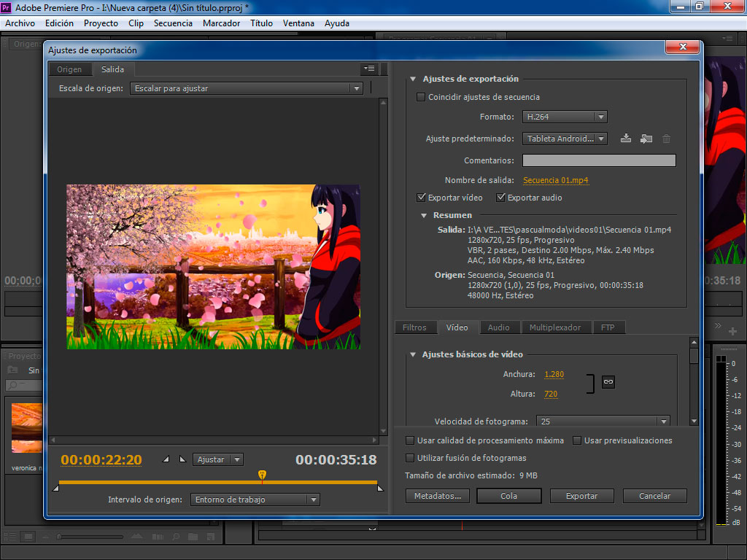Click the veronica clip thumbnail in project panel
The image size is (747, 560).
click(27, 428)
